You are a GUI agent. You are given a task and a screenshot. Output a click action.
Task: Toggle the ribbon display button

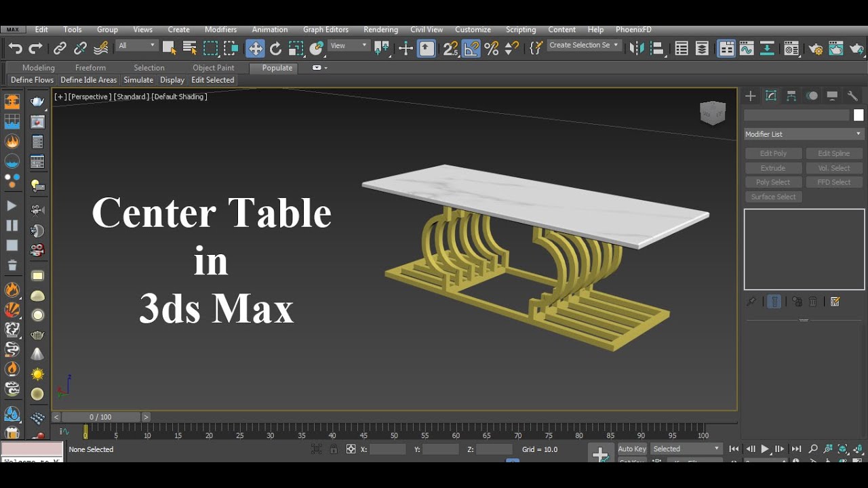(726, 48)
